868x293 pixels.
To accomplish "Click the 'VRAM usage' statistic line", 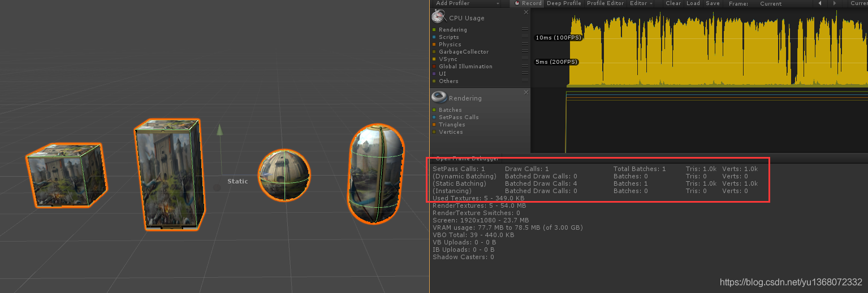I will [507, 228].
